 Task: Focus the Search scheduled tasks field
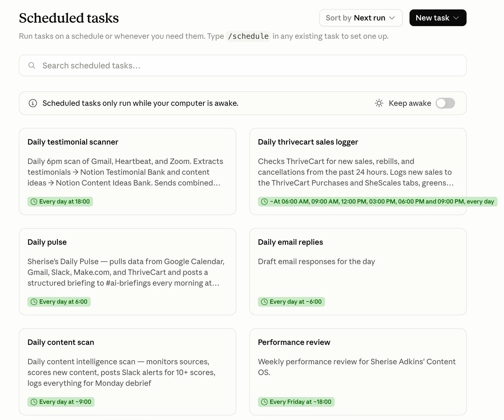pos(243,65)
